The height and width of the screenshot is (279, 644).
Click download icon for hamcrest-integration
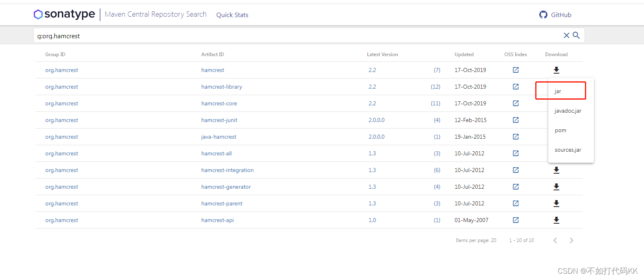point(556,170)
